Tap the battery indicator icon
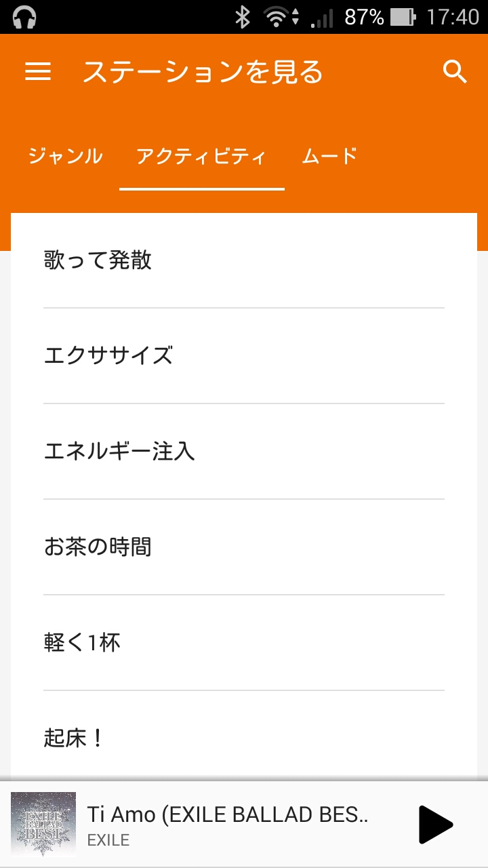The height and width of the screenshot is (868, 488). [402, 17]
